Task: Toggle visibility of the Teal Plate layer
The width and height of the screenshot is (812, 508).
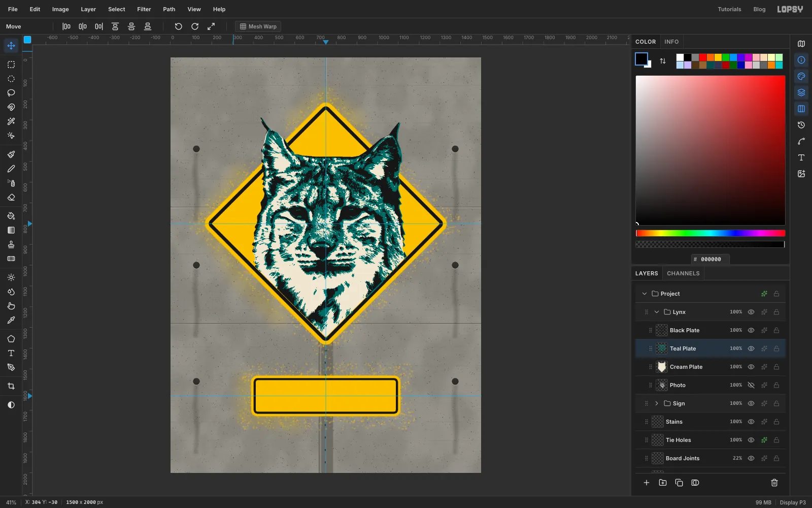Action: point(751,348)
